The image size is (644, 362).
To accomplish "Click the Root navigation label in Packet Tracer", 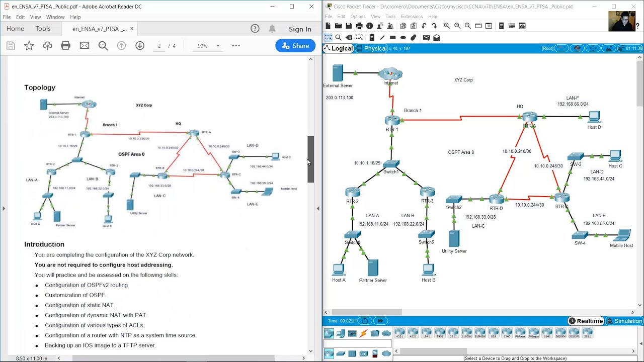I will (547, 49).
